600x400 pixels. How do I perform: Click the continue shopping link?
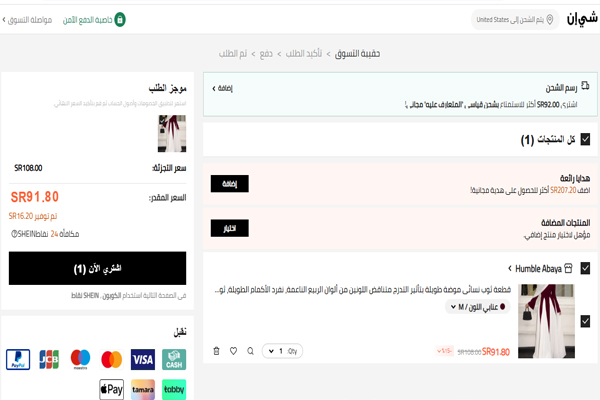tap(27, 20)
